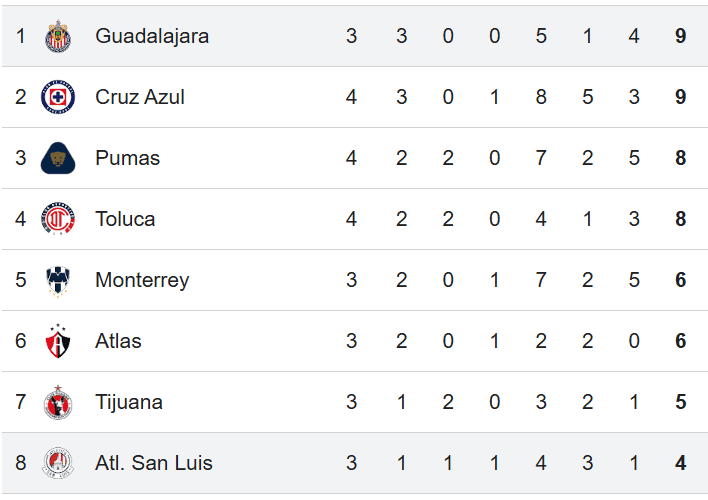Open the Tijuana team link

tap(129, 402)
